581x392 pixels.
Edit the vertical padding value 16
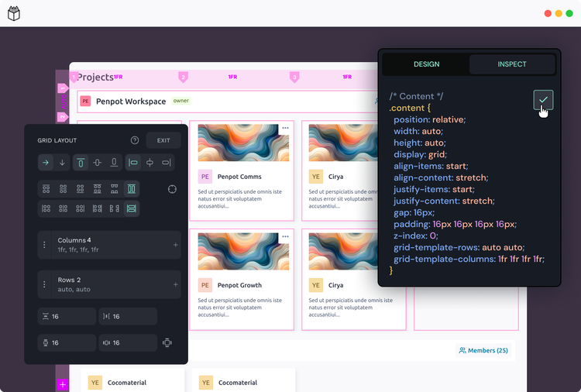(x=67, y=342)
